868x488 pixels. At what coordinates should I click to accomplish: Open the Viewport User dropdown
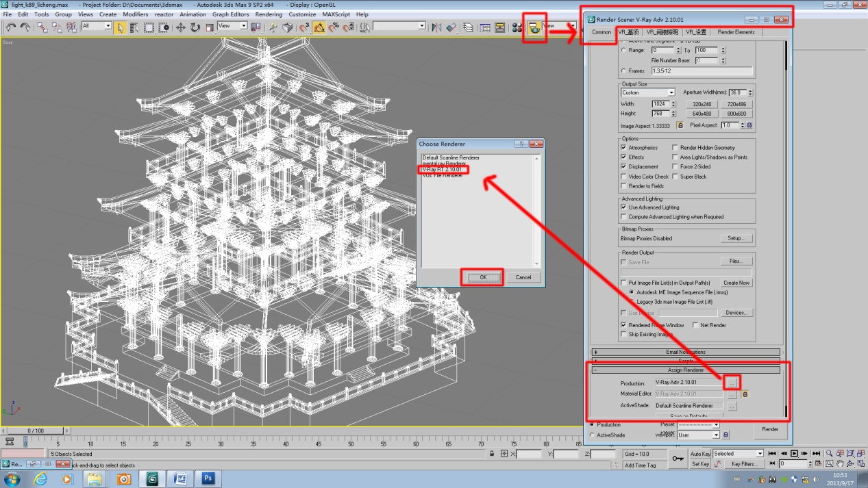point(699,435)
